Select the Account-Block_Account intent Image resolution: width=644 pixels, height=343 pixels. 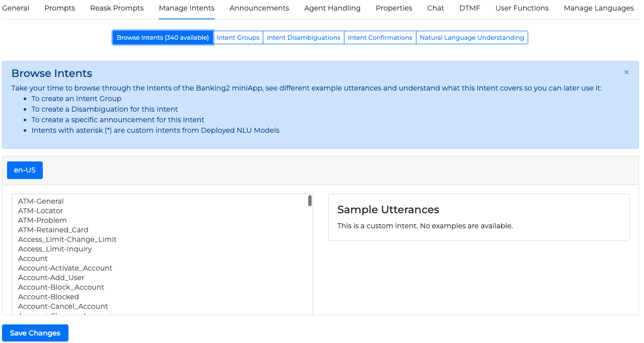(x=61, y=287)
